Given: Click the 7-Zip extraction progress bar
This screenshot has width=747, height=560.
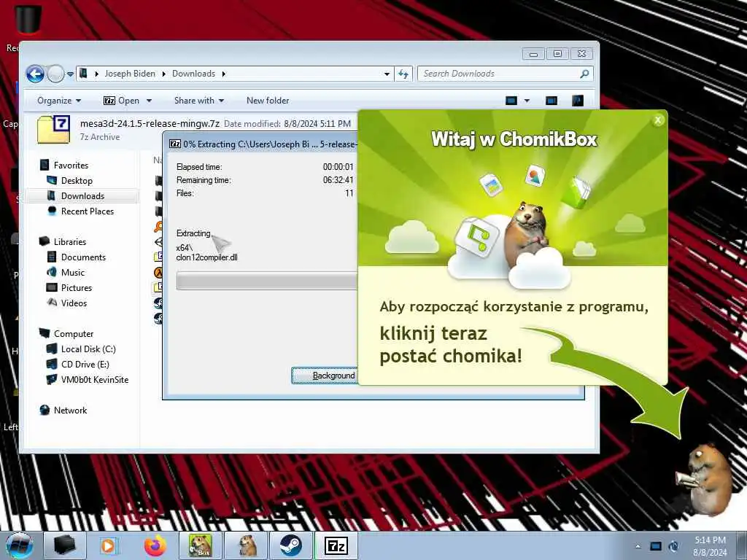Looking at the screenshot, I should (x=267, y=281).
